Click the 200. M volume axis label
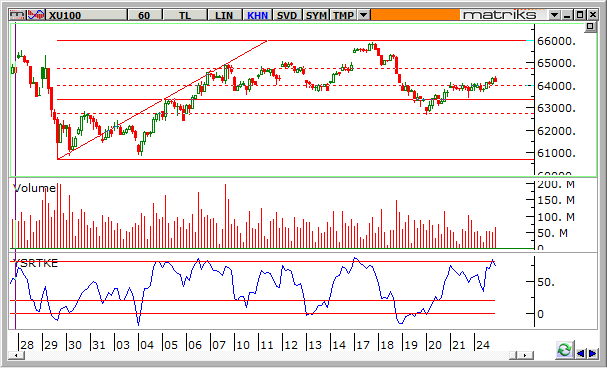Screen dimensions: 607x368 [x=556, y=184]
